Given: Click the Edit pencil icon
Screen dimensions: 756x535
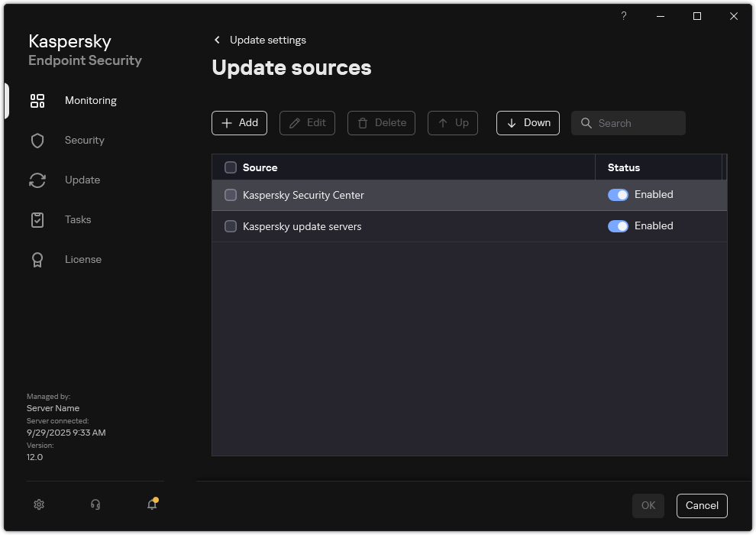Looking at the screenshot, I should [294, 122].
